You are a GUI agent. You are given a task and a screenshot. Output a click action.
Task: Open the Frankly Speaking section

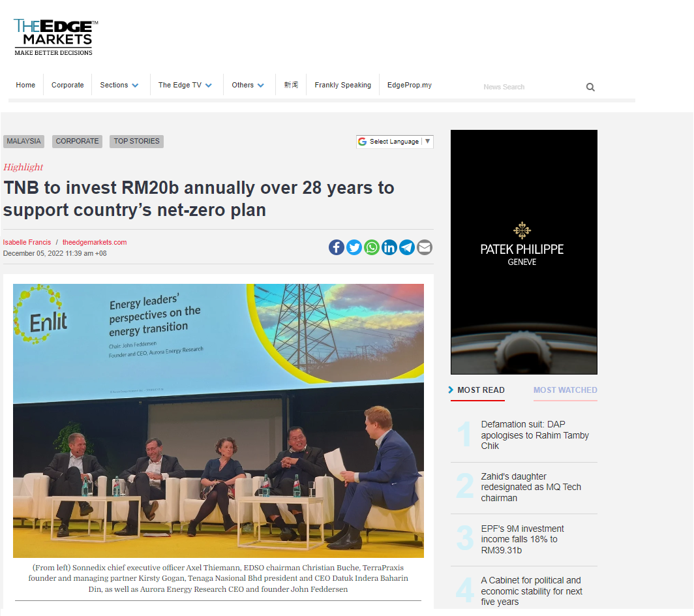[x=342, y=85]
